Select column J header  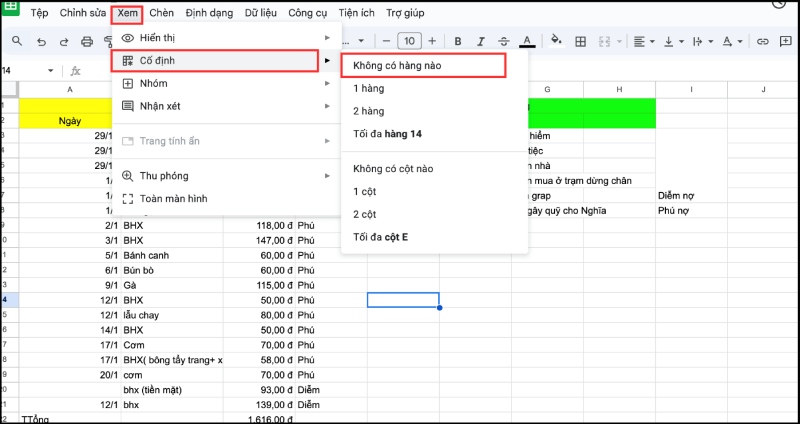(x=763, y=89)
